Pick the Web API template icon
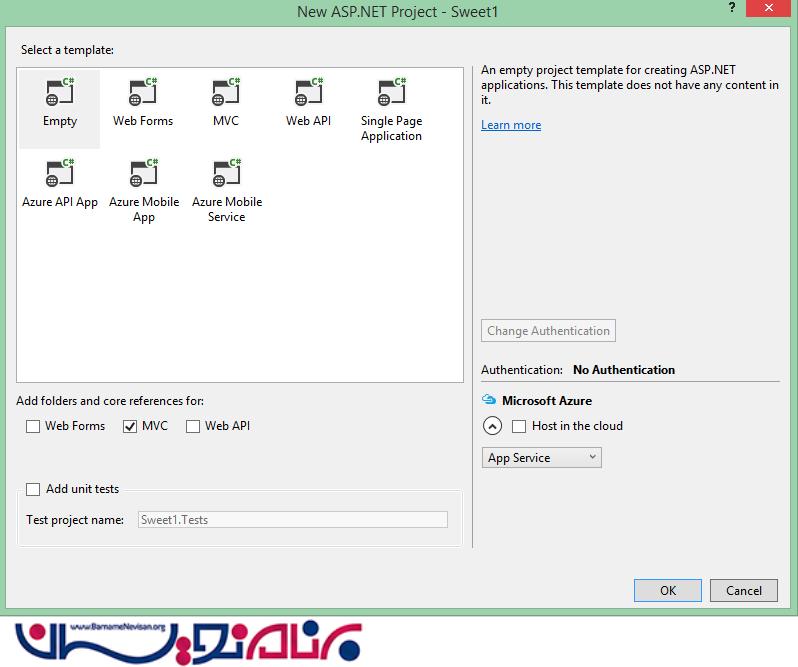Viewport: 798px width, 667px height. 308,94
